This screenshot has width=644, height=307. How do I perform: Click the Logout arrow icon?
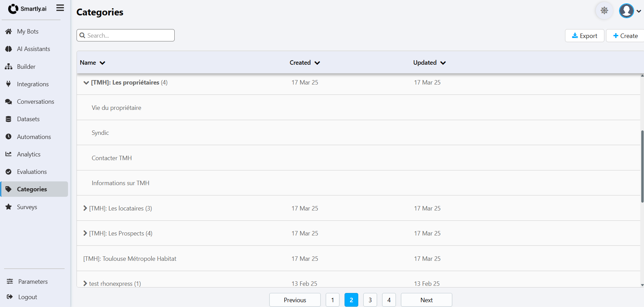click(x=10, y=297)
